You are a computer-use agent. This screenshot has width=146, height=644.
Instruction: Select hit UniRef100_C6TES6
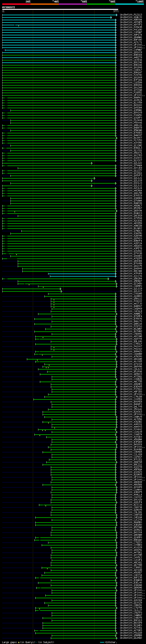pos(131,60)
